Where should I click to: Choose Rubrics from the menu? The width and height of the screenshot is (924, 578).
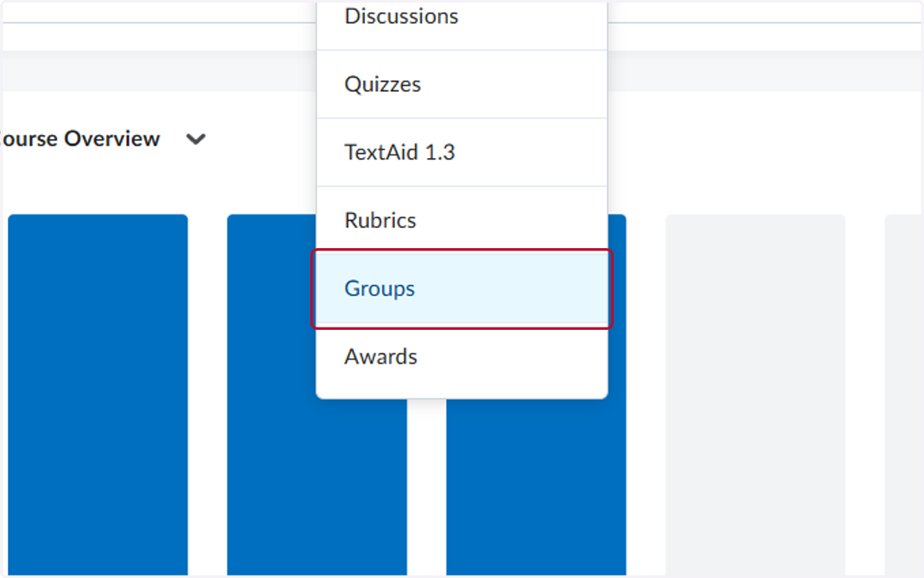point(462,220)
